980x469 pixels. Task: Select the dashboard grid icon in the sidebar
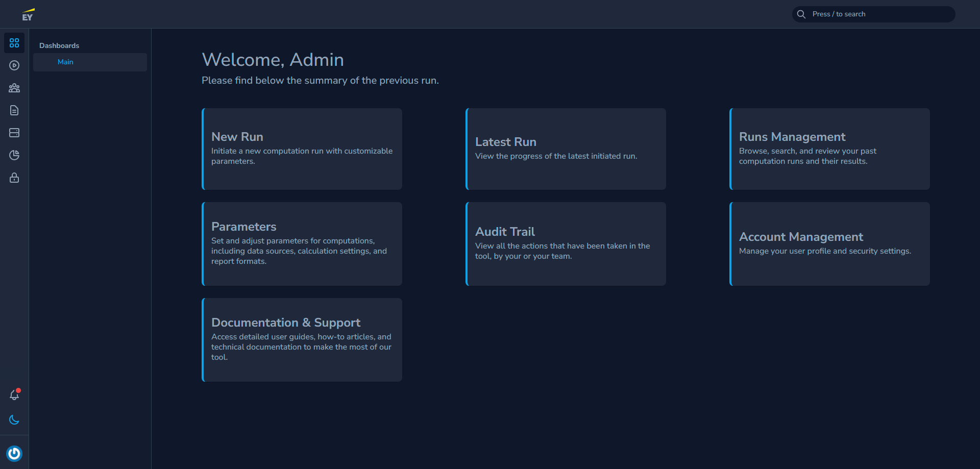point(14,43)
